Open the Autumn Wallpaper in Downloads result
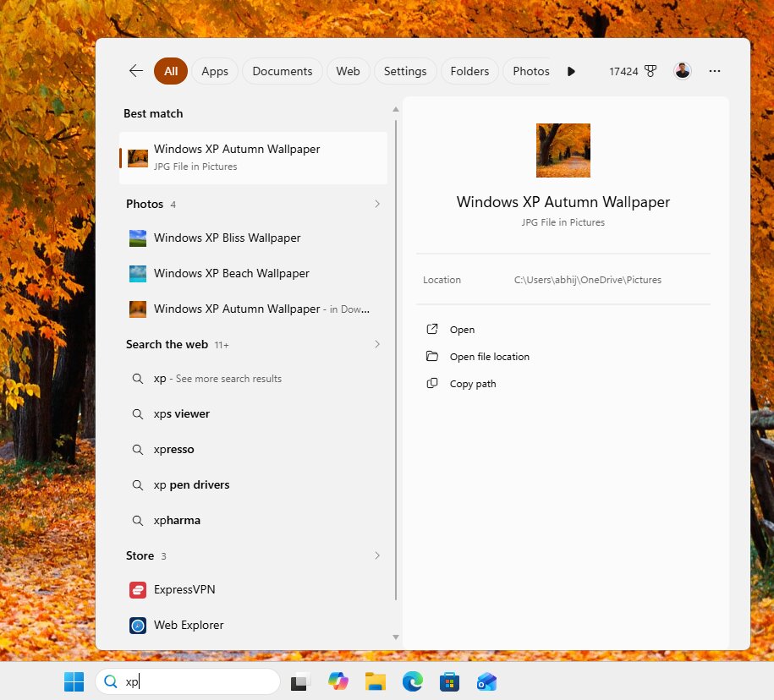This screenshot has height=700, width=774. (253, 309)
